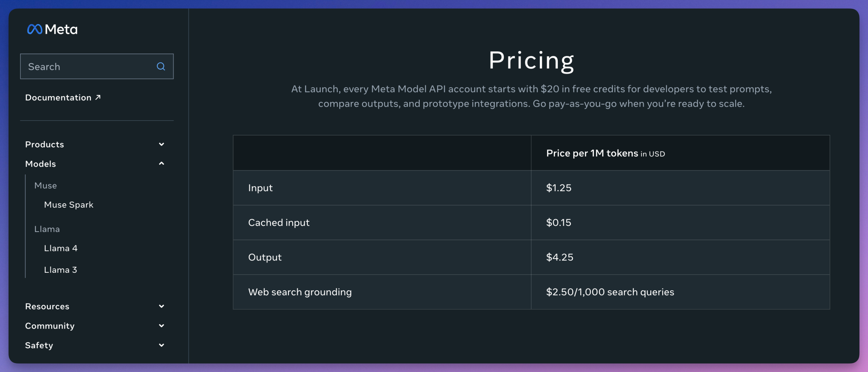Click the search magnifier icon

161,66
